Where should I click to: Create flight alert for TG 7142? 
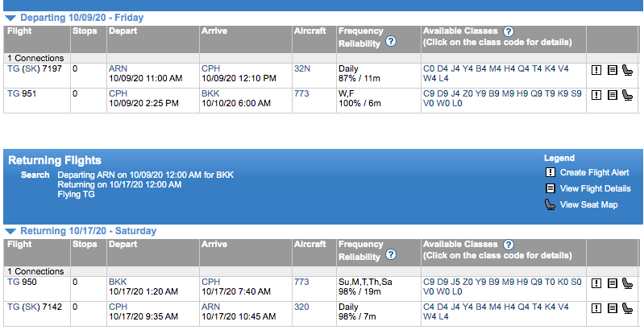[596, 307]
